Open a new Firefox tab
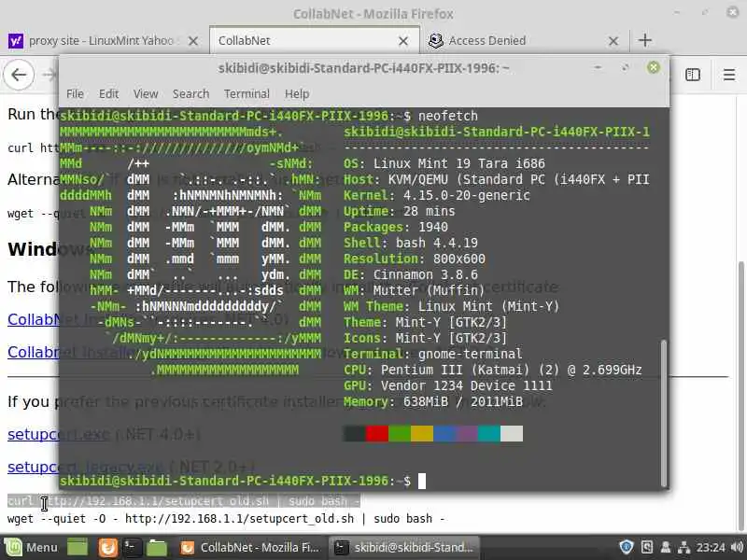This screenshot has width=747, height=560. point(645,40)
